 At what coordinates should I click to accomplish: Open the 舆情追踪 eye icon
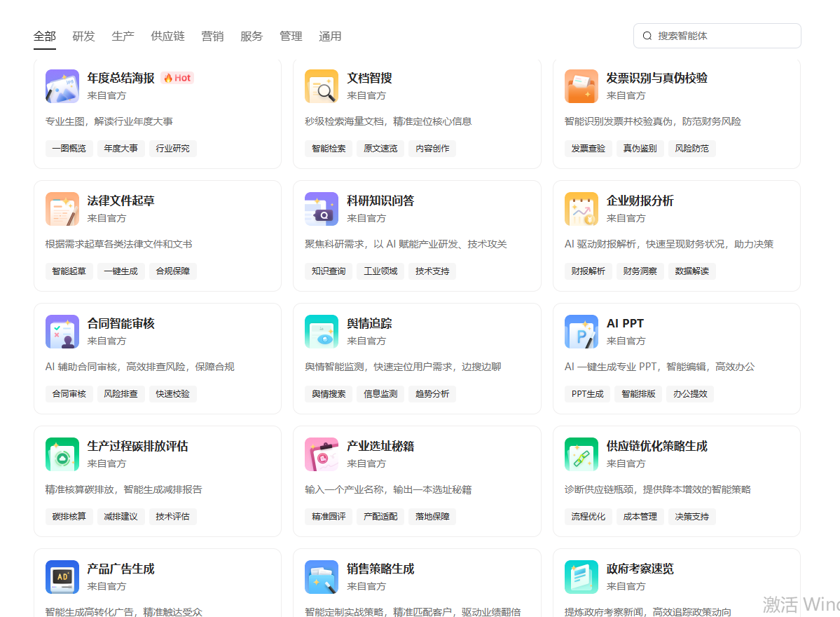pos(321,331)
